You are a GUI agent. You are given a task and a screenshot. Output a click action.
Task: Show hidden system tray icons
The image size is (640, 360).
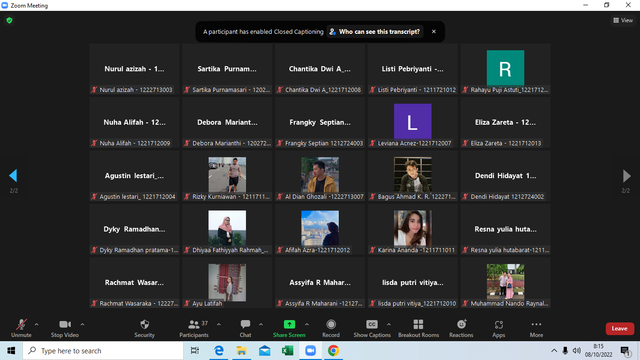click(554, 351)
